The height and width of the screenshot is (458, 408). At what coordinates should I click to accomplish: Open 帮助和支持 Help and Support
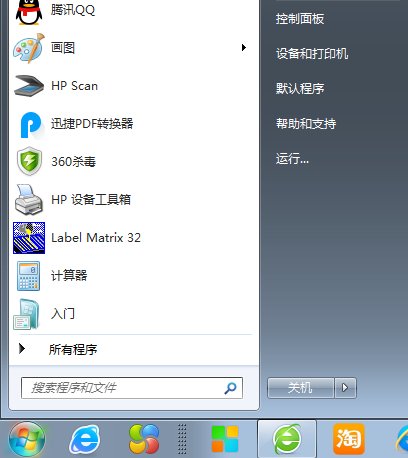click(306, 124)
